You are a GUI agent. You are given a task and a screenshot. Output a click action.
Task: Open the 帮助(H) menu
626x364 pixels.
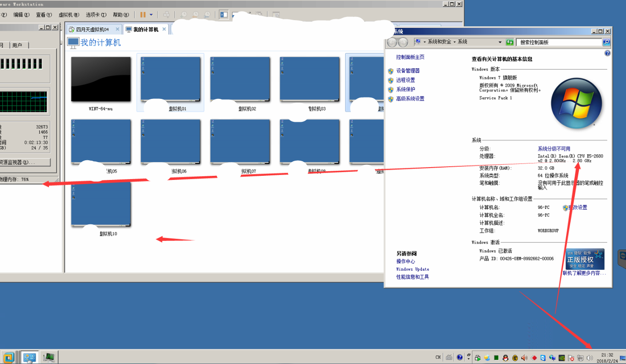click(121, 15)
